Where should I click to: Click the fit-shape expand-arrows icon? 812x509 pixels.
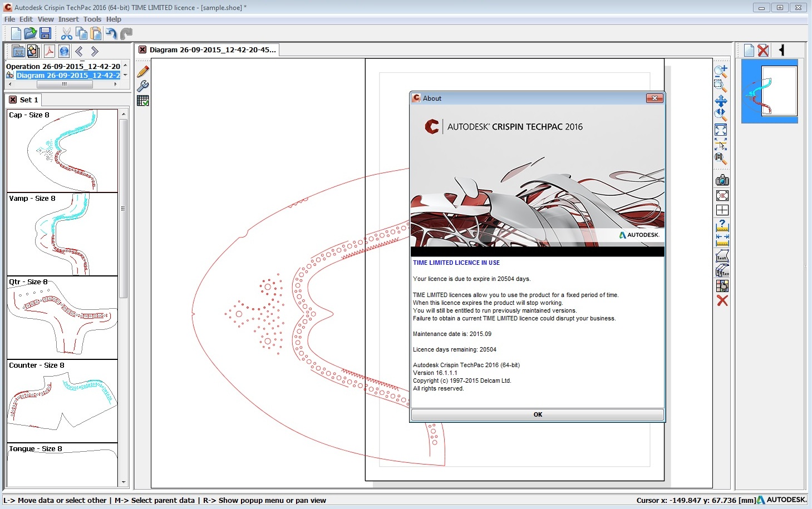[x=722, y=195]
